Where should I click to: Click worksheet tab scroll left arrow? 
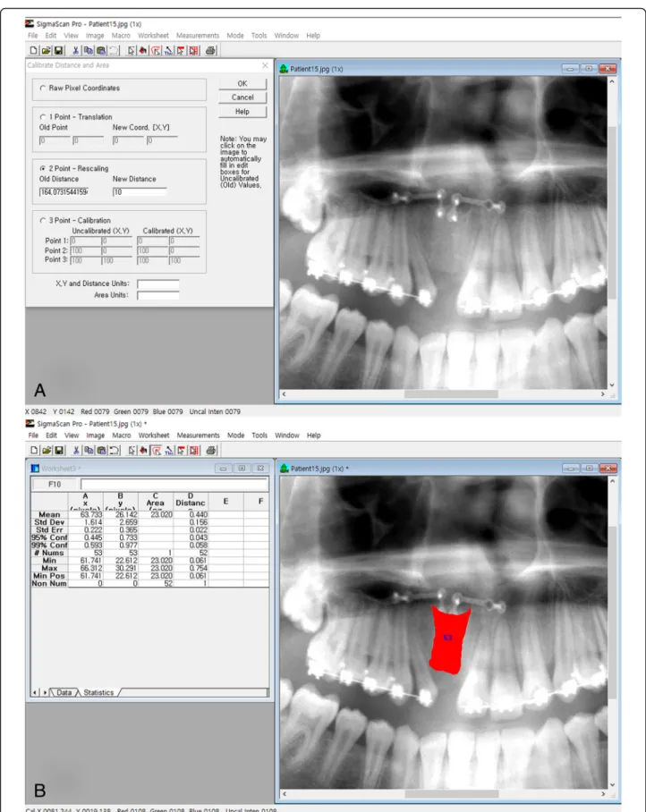(x=35, y=692)
